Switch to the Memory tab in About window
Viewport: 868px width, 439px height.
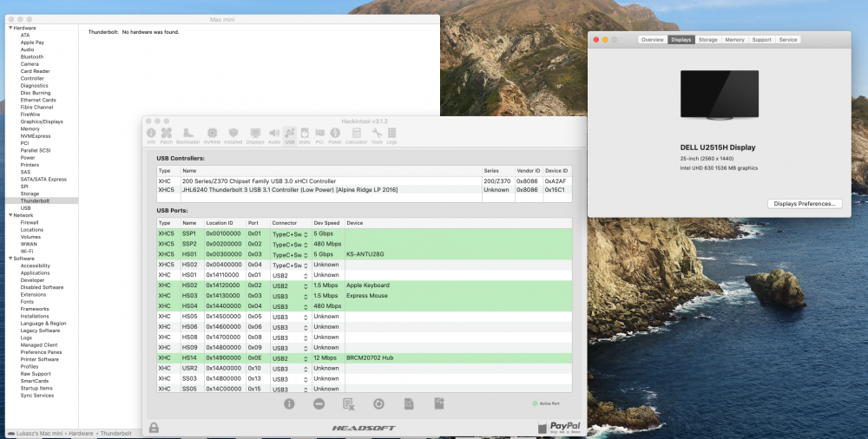click(734, 40)
